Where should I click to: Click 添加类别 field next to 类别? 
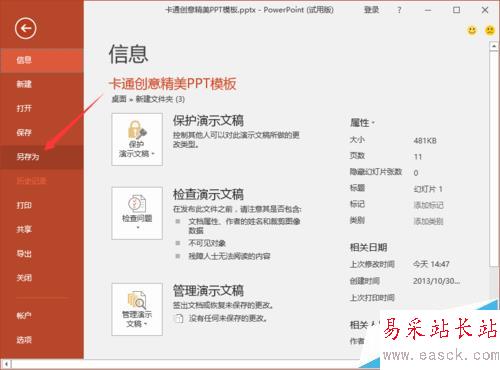click(428, 221)
